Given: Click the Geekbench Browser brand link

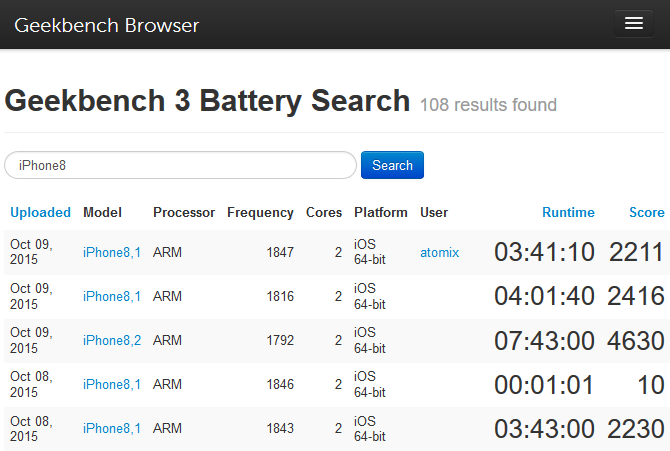Looking at the screenshot, I should click(x=106, y=25).
